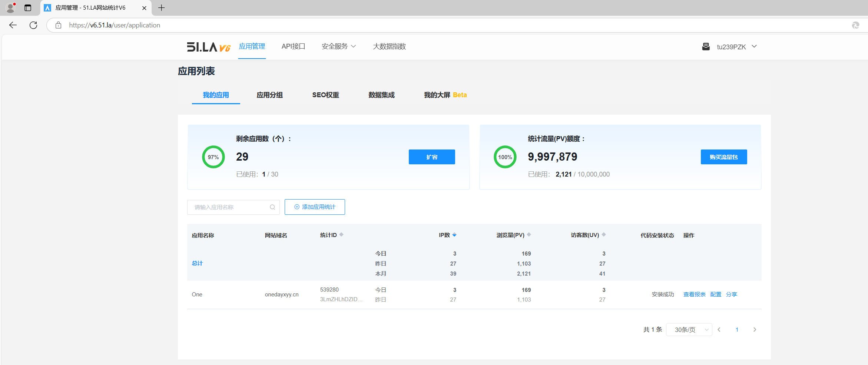Image resolution: width=868 pixels, height=365 pixels.
Task: Select pagination page number 1
Action: pos(737,329)
